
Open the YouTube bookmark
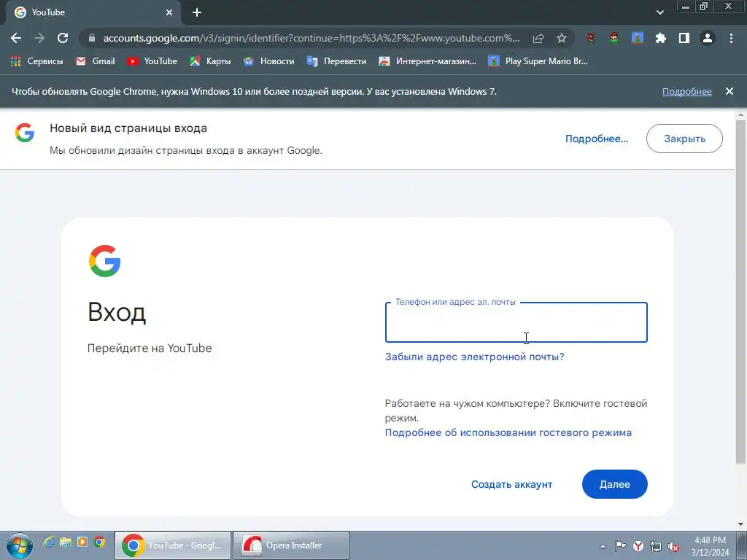click(152, 61)
